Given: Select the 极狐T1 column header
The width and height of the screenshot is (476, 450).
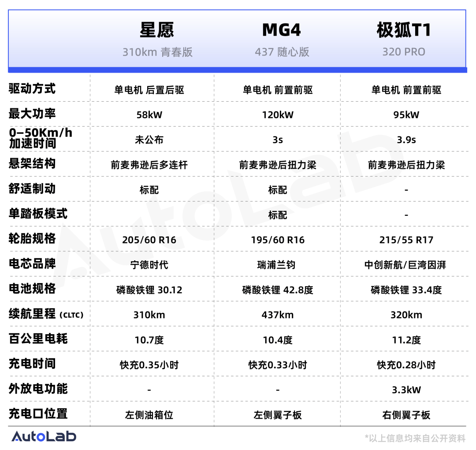Looking at the screenshot, I should pos(403,30).
